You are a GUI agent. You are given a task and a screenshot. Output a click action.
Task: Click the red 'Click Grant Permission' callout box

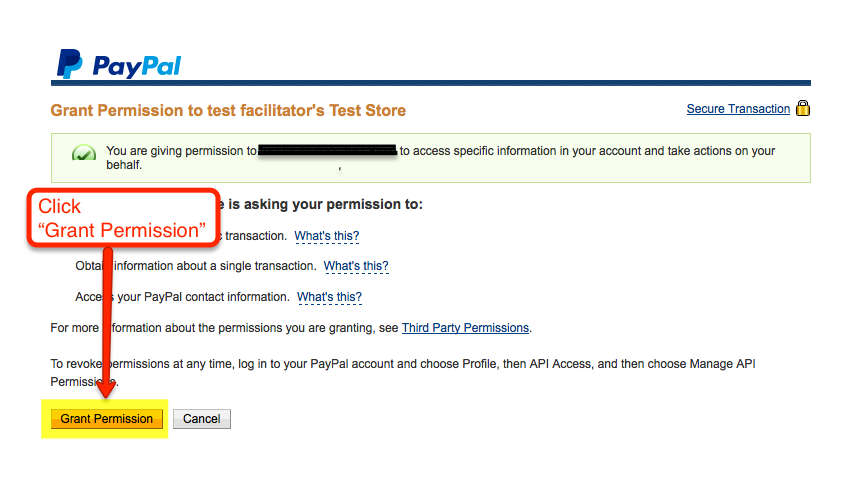point(123,218)
